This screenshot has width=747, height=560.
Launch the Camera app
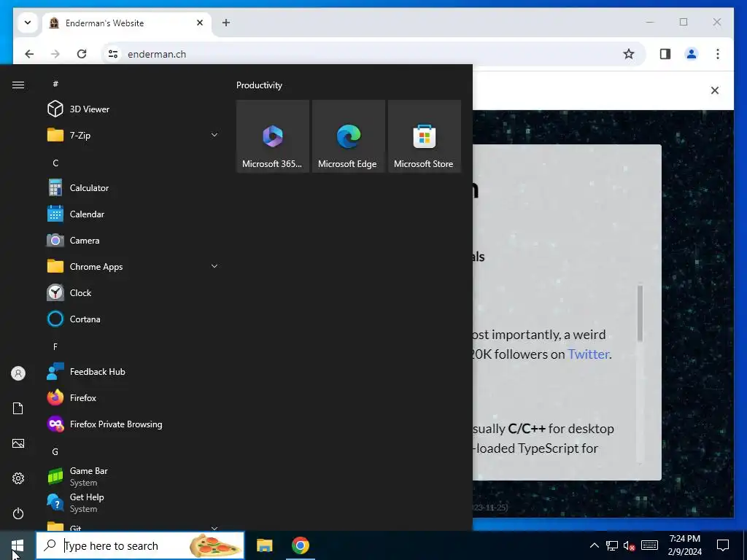[133, 240]
